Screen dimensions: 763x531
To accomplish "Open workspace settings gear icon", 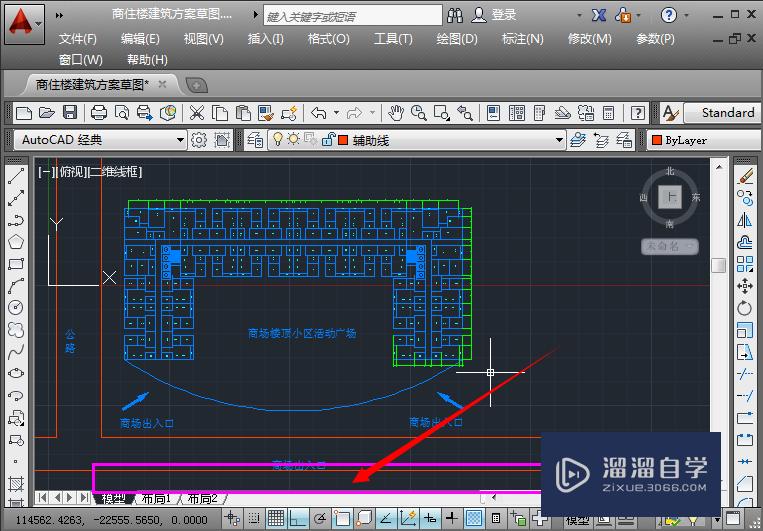I will [199, 140].
